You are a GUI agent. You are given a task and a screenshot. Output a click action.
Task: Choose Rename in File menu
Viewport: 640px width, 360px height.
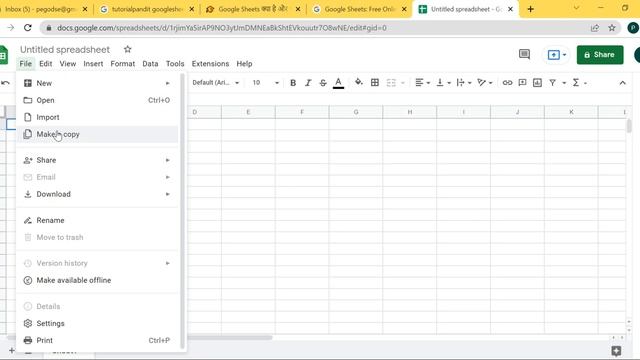click(97, 220)
